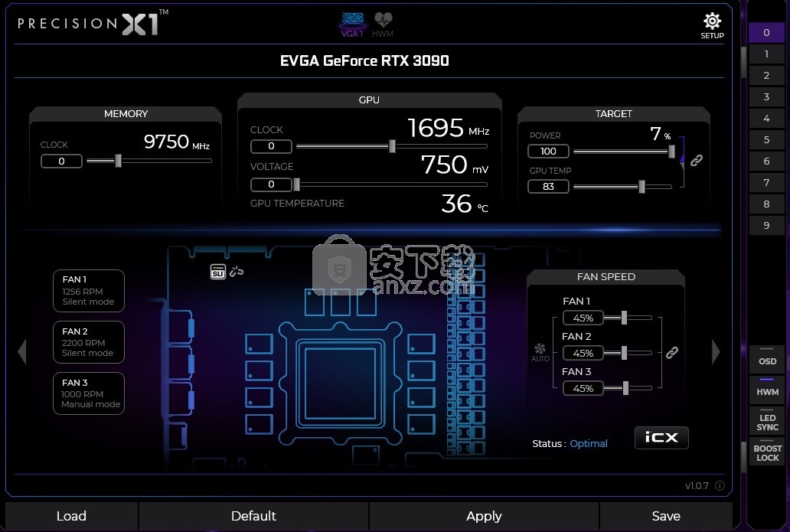Click the 9750 MHz memory clock readout
The width and height of the screenshot is (790, 532).
pyautogui.click(x=176, y=142)
